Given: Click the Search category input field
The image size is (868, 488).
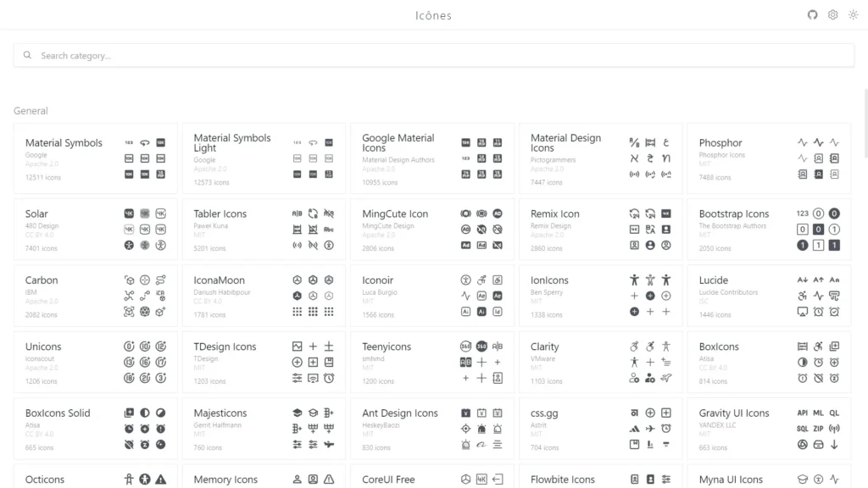Looking at the screenshot, I should [434, 55].
